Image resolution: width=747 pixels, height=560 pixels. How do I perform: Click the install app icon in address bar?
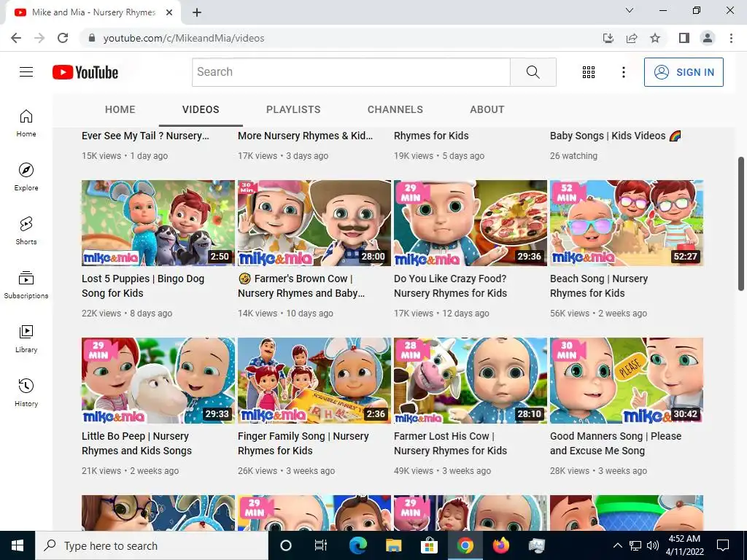(x=608, y=38)
